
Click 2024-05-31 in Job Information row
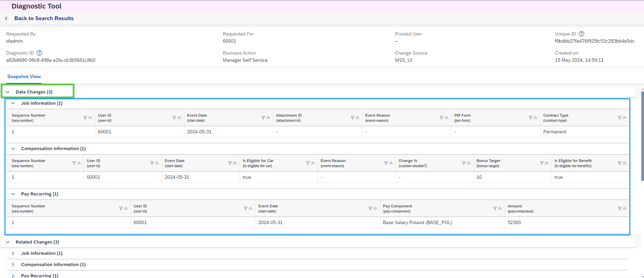pyautogui.click(x=199, y=132)
